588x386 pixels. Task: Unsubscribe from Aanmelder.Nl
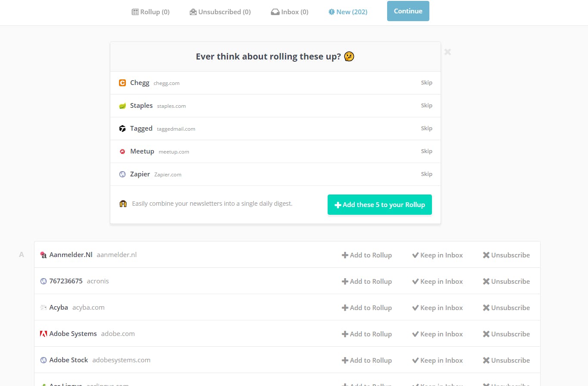[507, 255]
